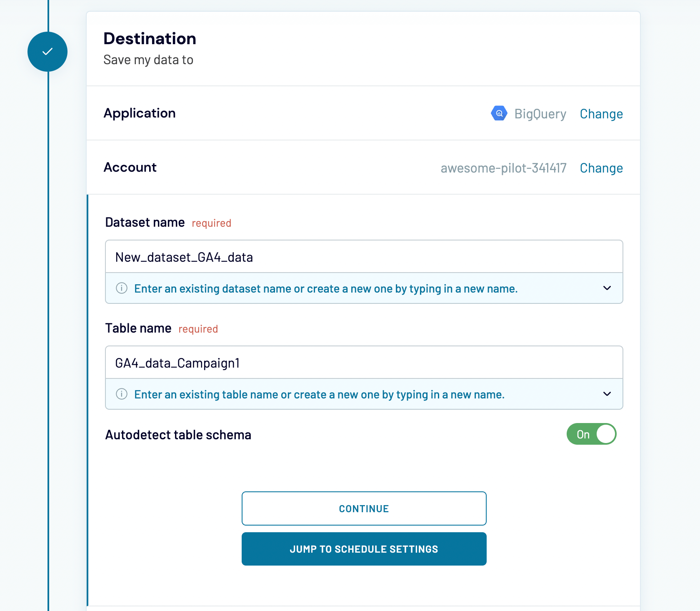This screenshot has width=700, height=611.
Task: Click the On label of the schema toggle
Action: 583,434
